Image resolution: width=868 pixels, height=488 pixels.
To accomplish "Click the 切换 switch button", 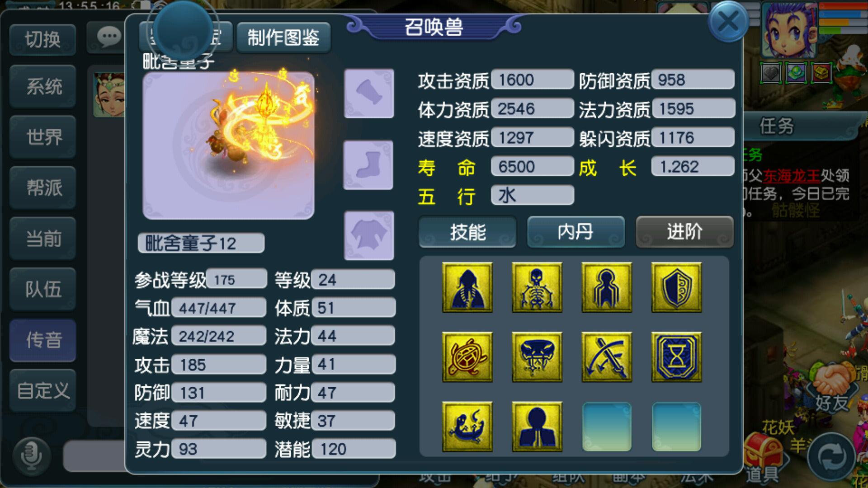I will pyautogui.click(x=43, y=40).
